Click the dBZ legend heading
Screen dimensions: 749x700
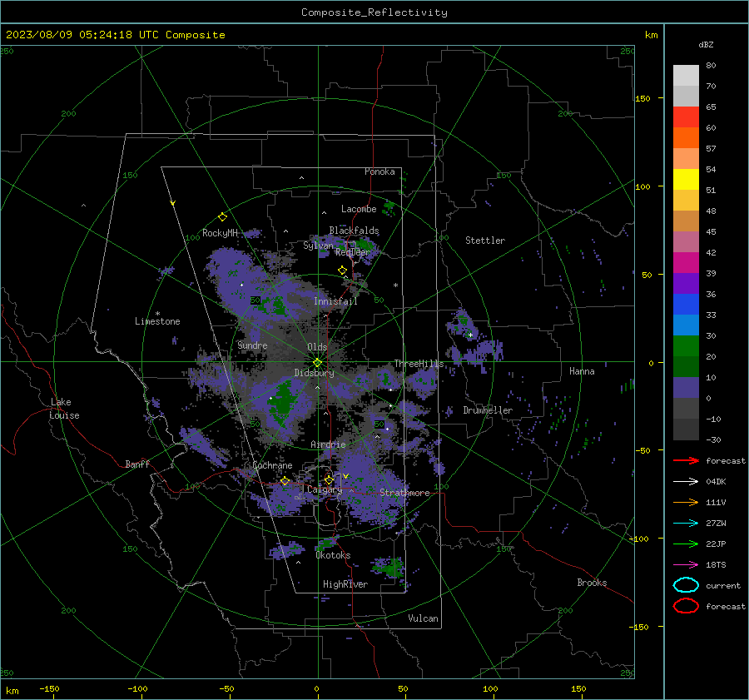point(706,45)
